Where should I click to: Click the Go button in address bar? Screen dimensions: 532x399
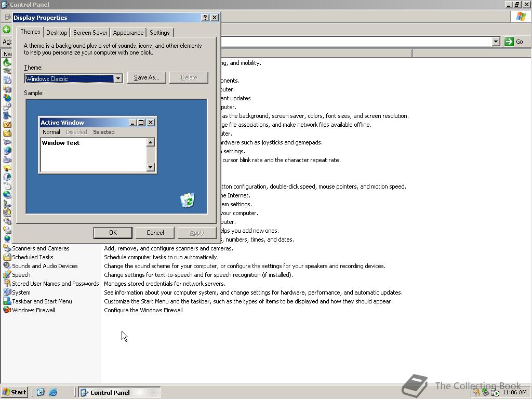coord(515,42)
